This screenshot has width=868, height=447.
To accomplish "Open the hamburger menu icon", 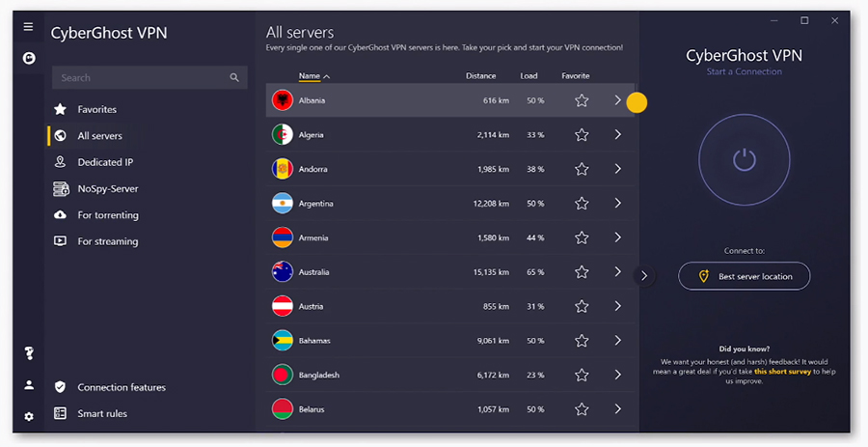I will click(x=28, y=27).
